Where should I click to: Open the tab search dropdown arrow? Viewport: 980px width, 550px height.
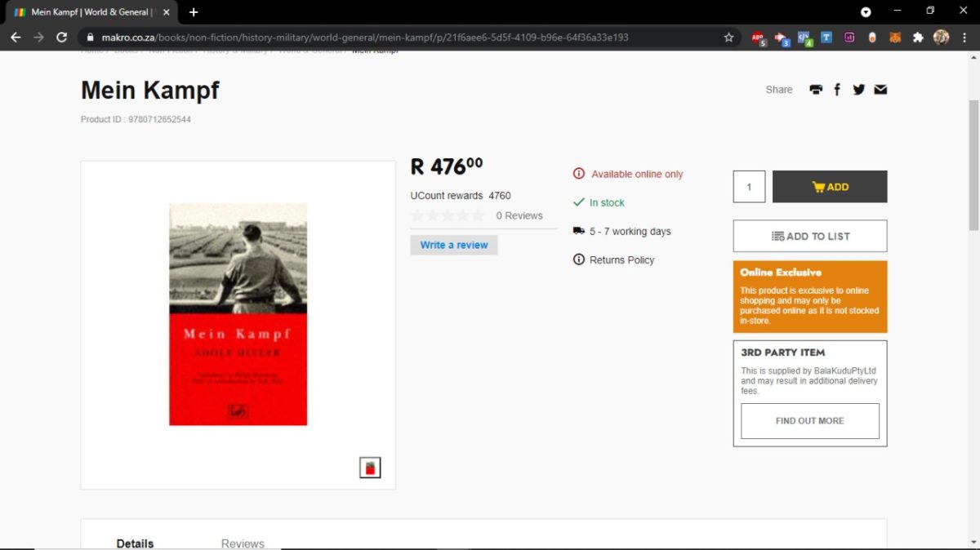tap(866, 12)
